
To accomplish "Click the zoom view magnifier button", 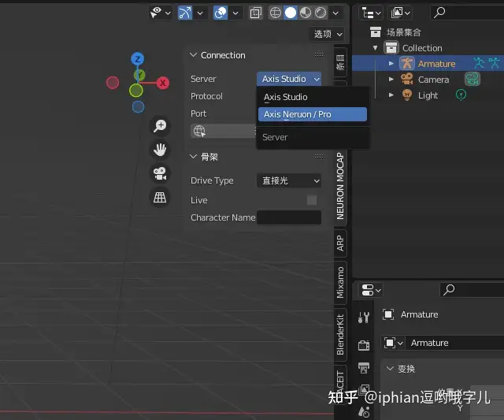I will point(160,126).
